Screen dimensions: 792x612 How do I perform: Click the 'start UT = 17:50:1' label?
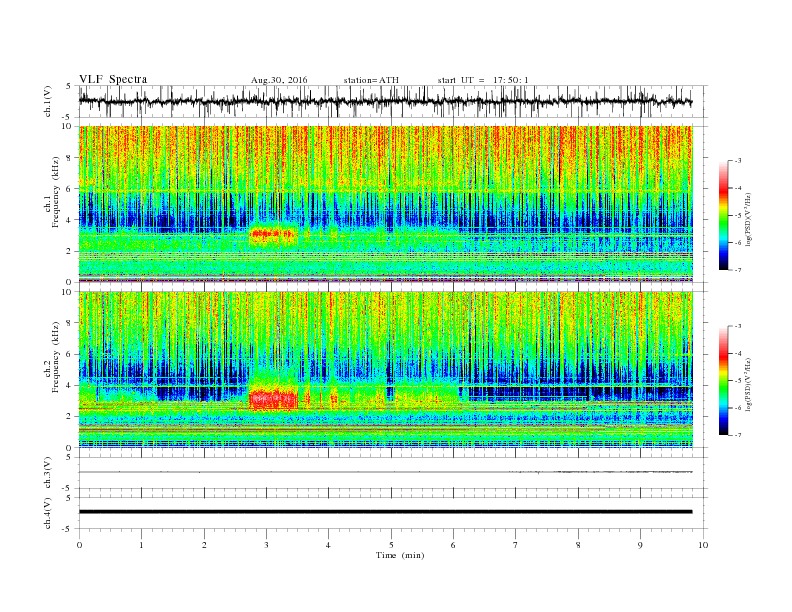483,80
